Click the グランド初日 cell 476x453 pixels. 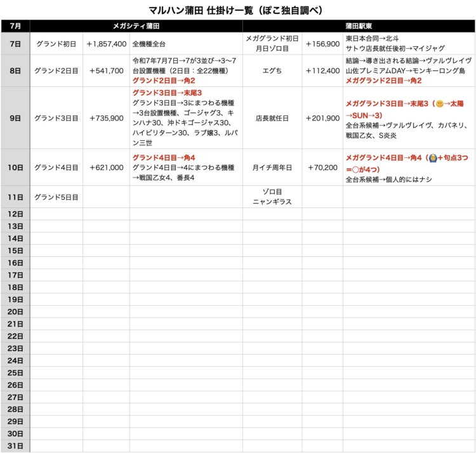[56, 44]
